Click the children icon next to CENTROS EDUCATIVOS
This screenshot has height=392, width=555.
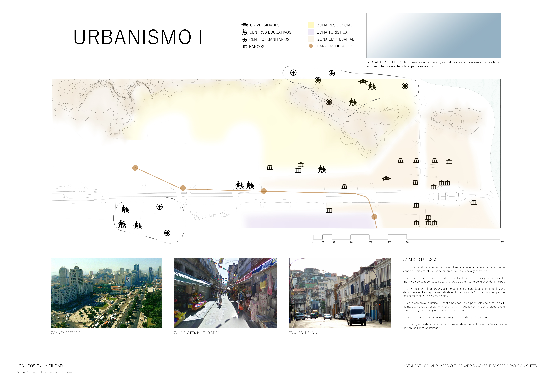coord(245,32)
